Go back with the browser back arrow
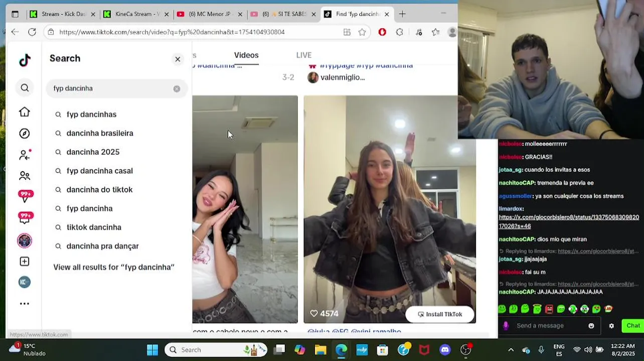This screenshot has height=361, width=644. [15, 32]
